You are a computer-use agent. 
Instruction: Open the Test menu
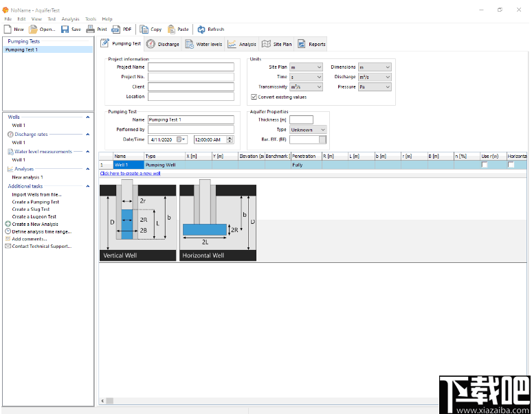point(52,19)
